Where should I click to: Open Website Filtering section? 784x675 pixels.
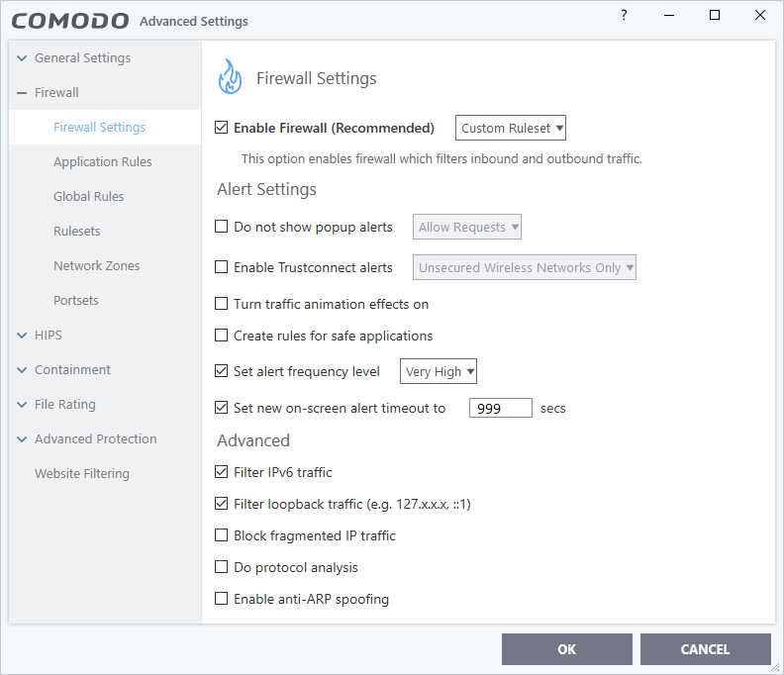click(x=82, y=473)
